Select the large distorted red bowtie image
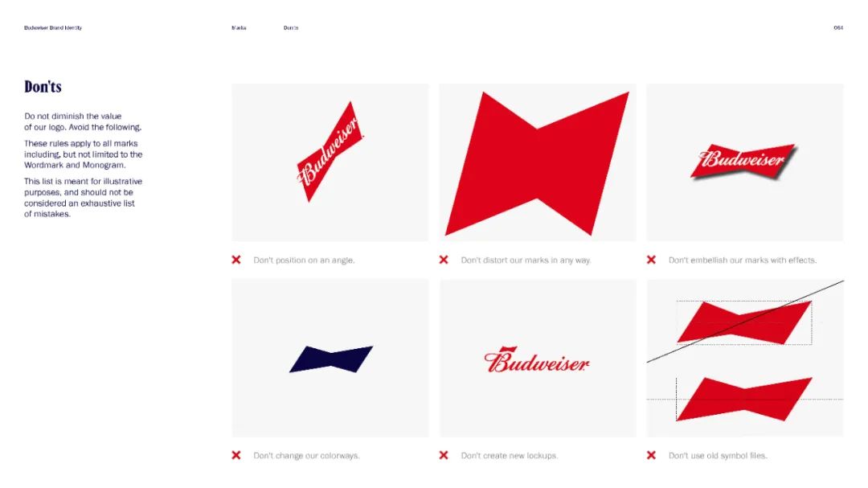 (x=537, y=163)
